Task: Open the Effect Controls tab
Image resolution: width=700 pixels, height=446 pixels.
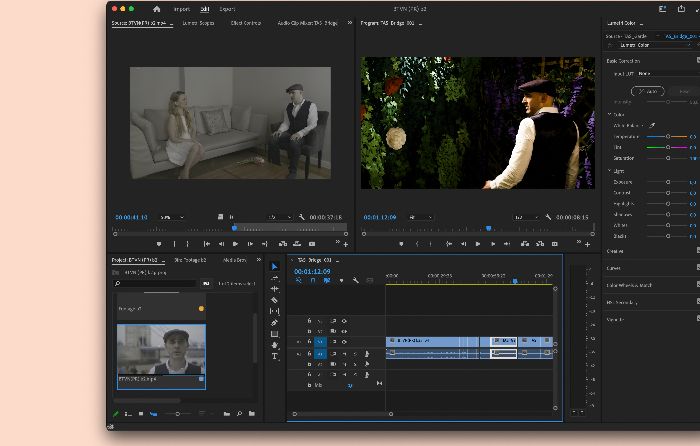Action: click(246, 23)
